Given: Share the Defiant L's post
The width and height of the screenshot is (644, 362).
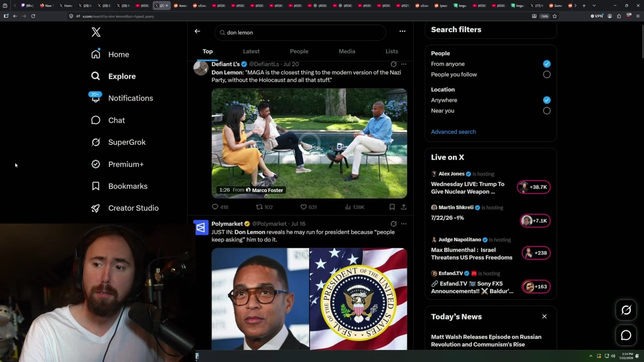Looking at the screenshot, I should pos(404,207).
